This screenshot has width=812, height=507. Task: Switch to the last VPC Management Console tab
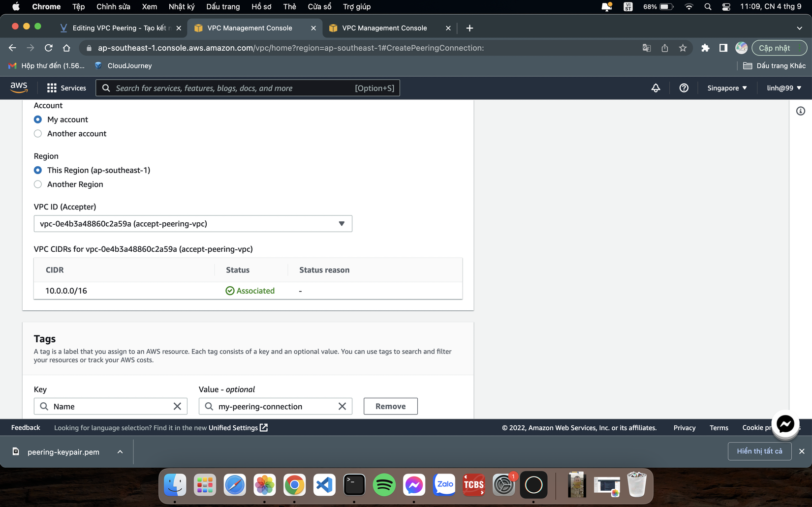[x=384, y=28]
